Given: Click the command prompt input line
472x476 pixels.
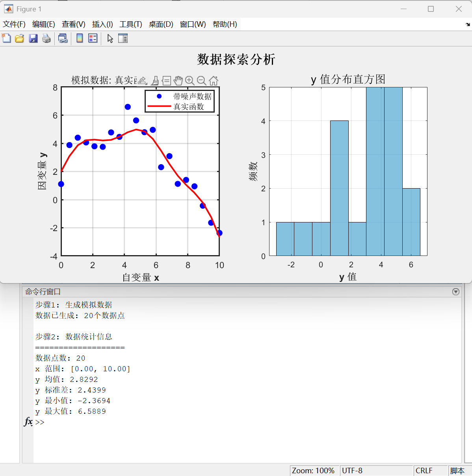Looking at the screenshot, I should coord(247,422).
